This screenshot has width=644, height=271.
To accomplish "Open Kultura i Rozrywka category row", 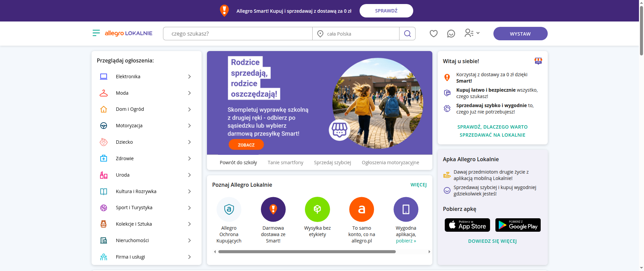I will 147,191.
